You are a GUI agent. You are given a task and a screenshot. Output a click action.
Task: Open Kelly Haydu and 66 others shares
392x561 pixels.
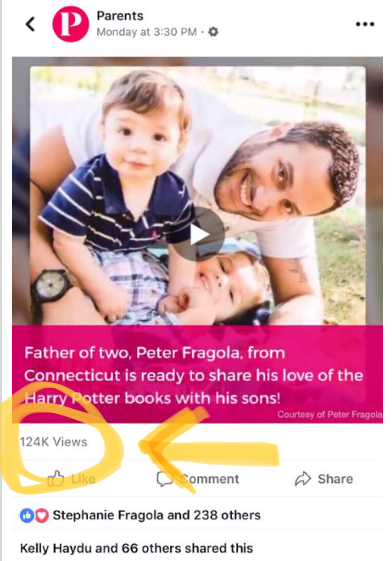[x=136, y=548]
